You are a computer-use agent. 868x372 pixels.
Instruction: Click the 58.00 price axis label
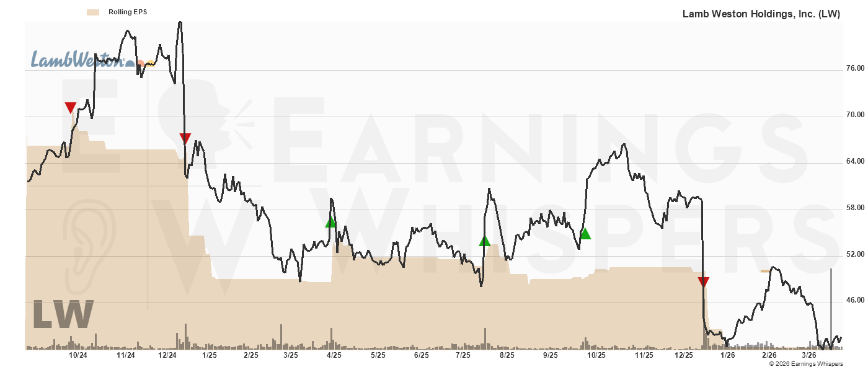[855, 208]
